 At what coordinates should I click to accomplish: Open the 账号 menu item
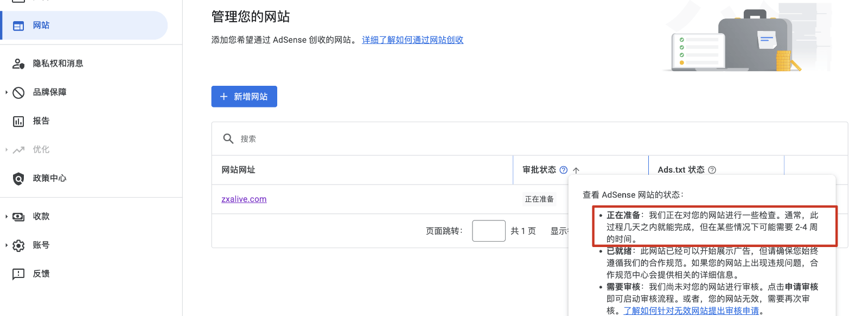pos(41,245)
